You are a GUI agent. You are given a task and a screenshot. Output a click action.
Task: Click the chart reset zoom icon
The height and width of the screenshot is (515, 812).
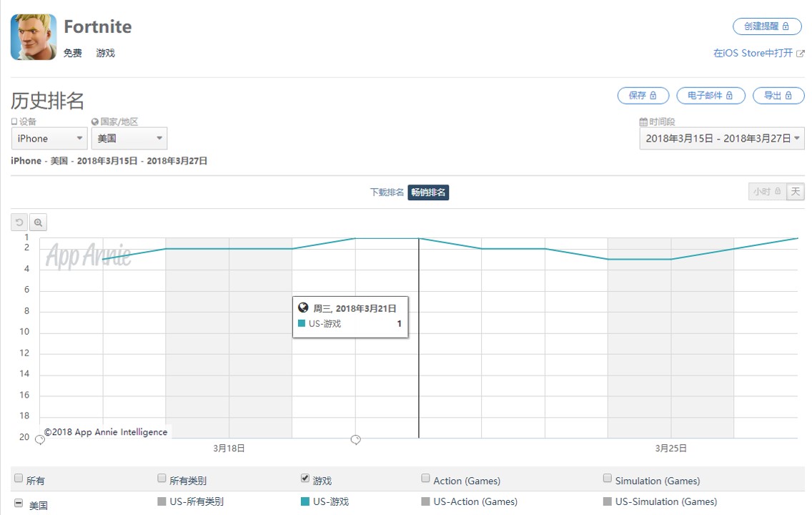click(20, 222)
